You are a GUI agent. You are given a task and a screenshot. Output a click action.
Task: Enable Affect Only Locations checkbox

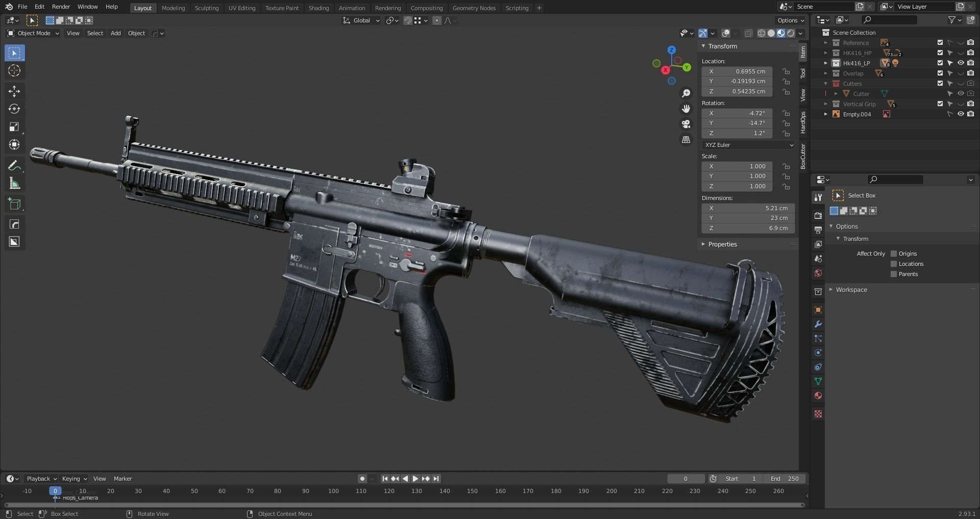(894, 264)
